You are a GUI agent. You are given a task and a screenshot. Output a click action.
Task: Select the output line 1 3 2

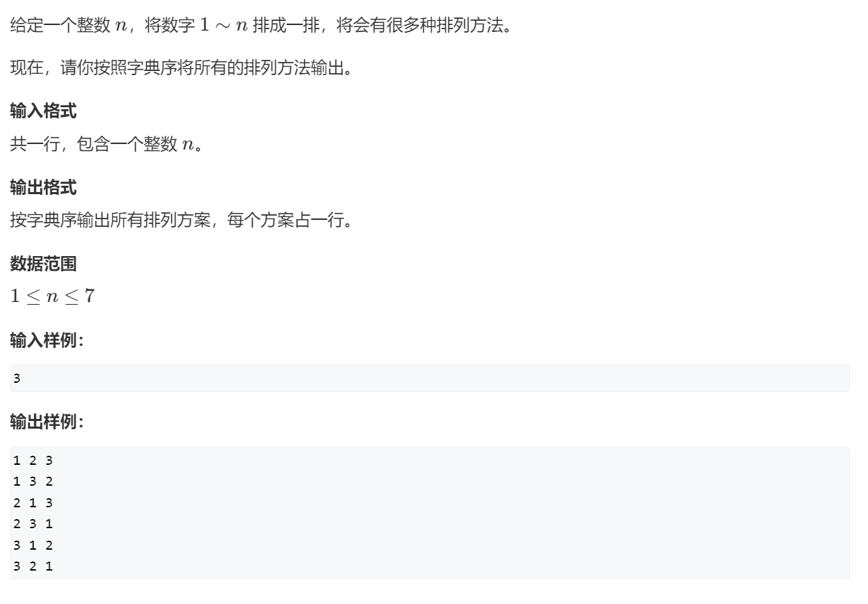pos(33,482)
